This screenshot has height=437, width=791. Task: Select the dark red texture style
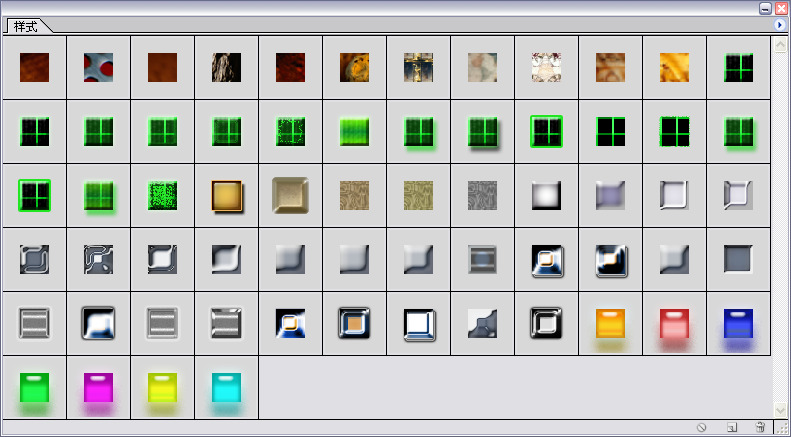click(291, 68)
